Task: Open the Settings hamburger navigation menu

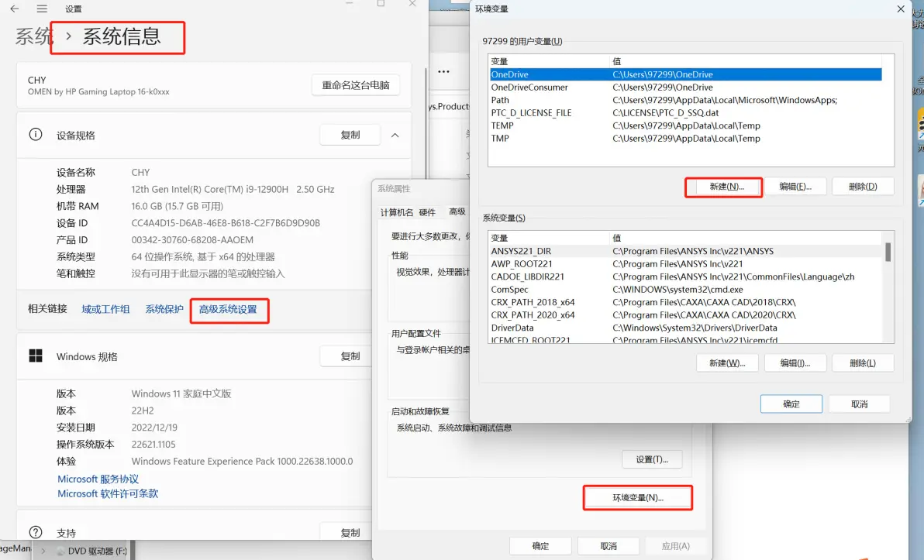Action: [x=42, y=9]
